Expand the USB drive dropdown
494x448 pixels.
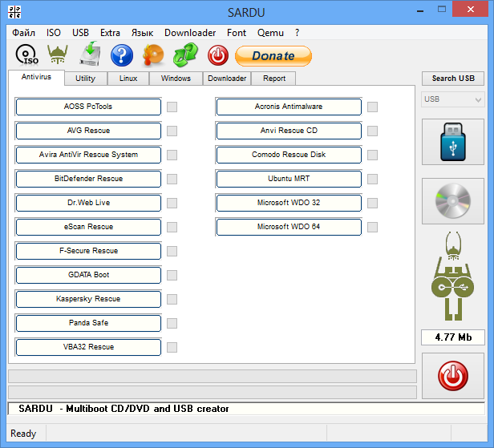click(453, 99)
